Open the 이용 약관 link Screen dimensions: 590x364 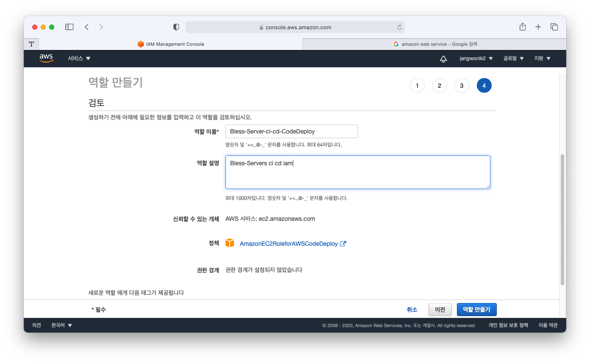pyautogui.click(x=548, y=325)
